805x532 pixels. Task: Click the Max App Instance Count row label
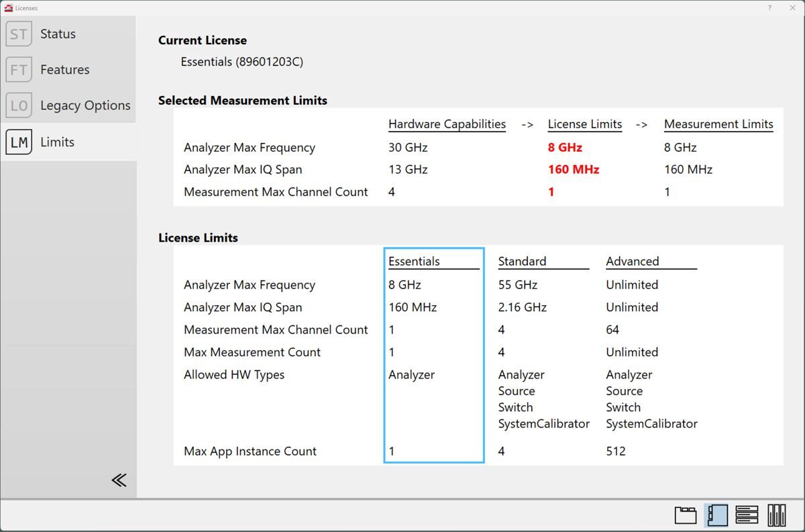pos(250,451)
